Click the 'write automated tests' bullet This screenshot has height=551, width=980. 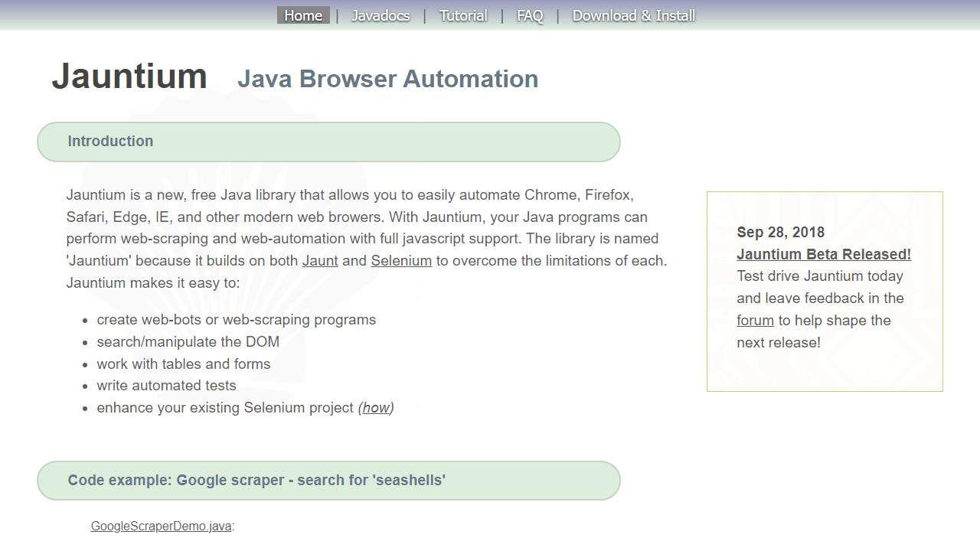166,386
